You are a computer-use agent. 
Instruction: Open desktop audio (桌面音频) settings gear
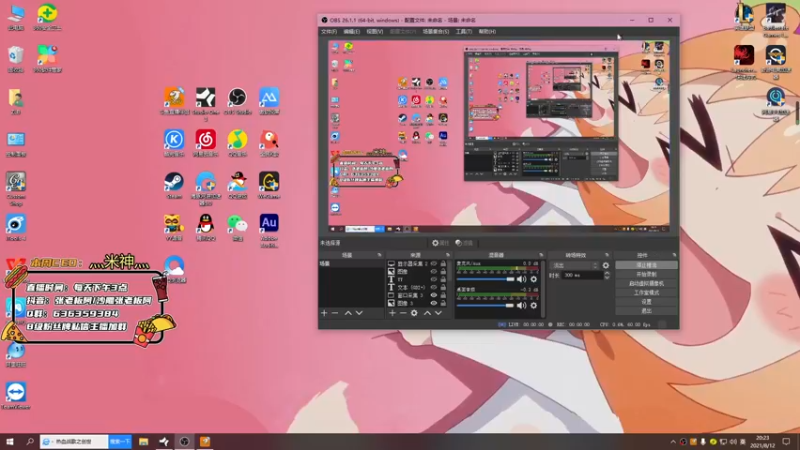point(534,305)
